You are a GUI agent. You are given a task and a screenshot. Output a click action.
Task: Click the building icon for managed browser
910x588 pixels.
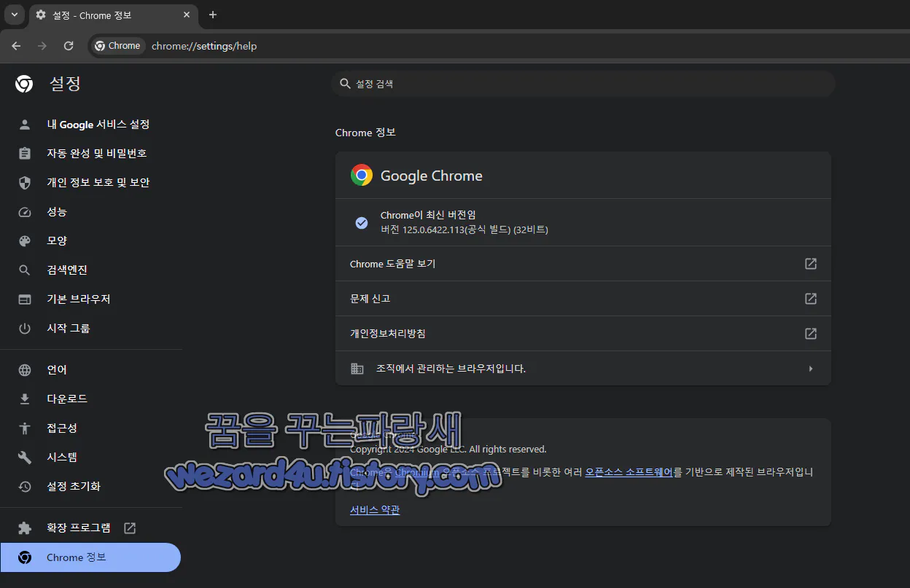pyautogui.click(x=357, y=369)
